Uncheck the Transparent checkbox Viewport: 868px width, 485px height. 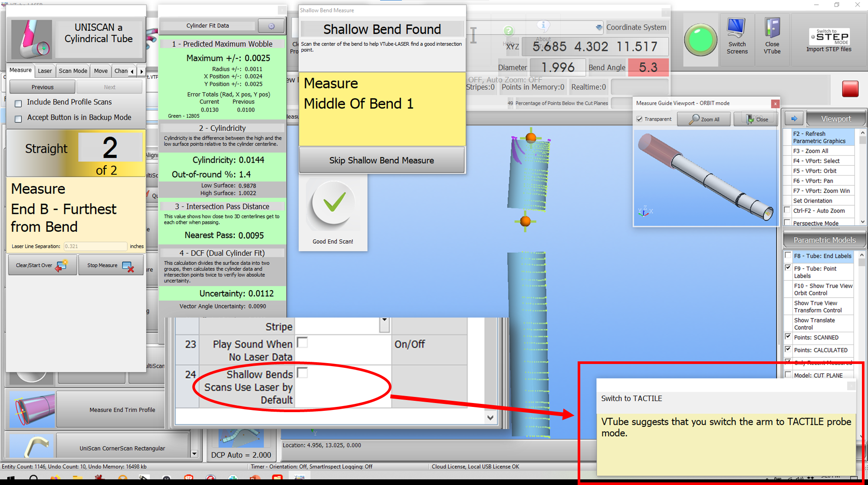tap(639, 119)
